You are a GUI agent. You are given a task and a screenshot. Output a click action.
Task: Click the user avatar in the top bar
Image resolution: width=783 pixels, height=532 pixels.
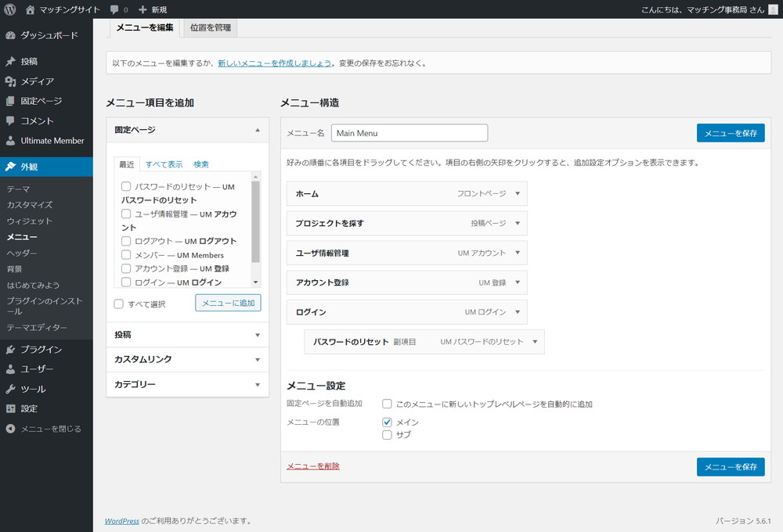pyautogui.click(x=773, y=9)
